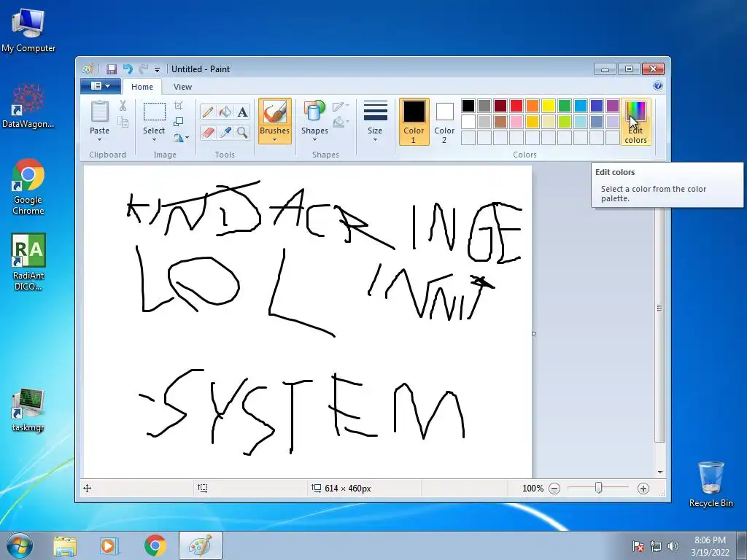Activate the Color 1 button

click(x=414, y=122)
